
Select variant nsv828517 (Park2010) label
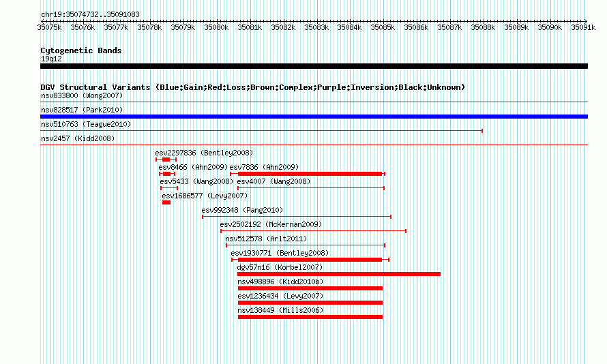point(82,110)
